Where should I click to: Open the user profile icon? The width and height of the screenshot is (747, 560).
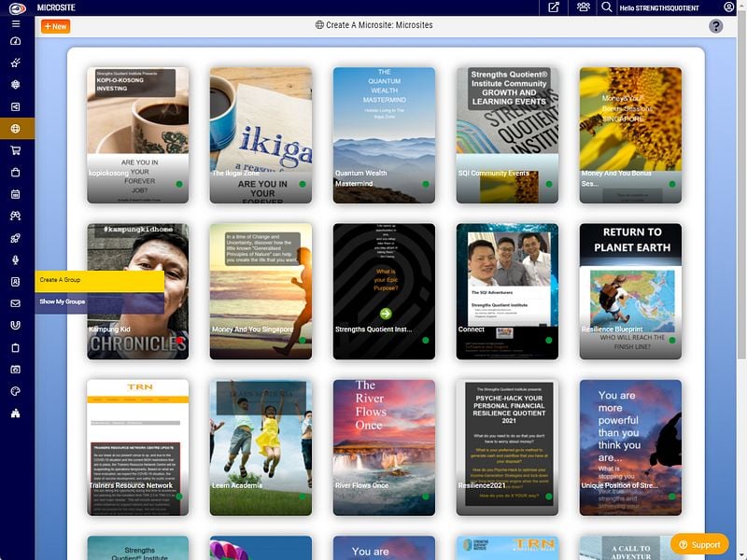click(729, 7)
